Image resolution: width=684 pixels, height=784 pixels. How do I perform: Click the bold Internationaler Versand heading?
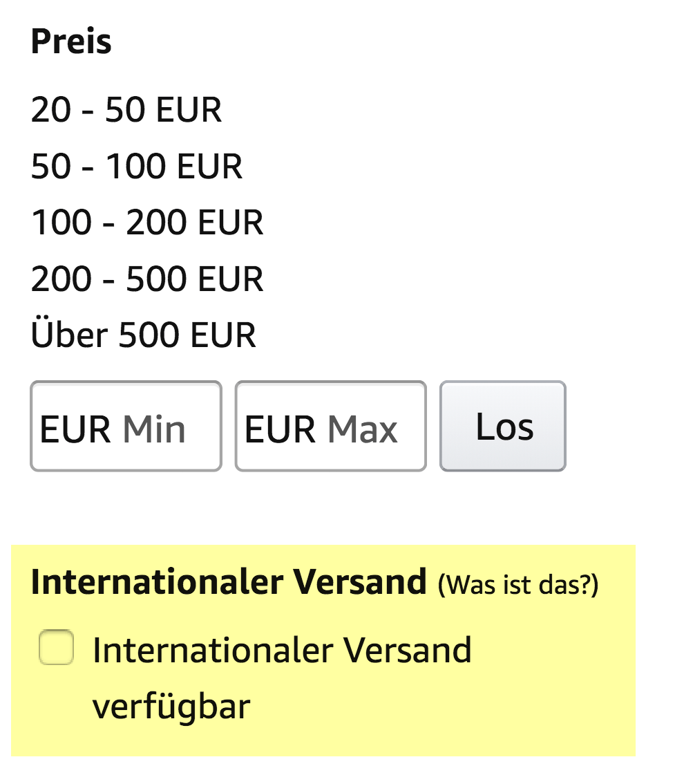click(229, 583)
